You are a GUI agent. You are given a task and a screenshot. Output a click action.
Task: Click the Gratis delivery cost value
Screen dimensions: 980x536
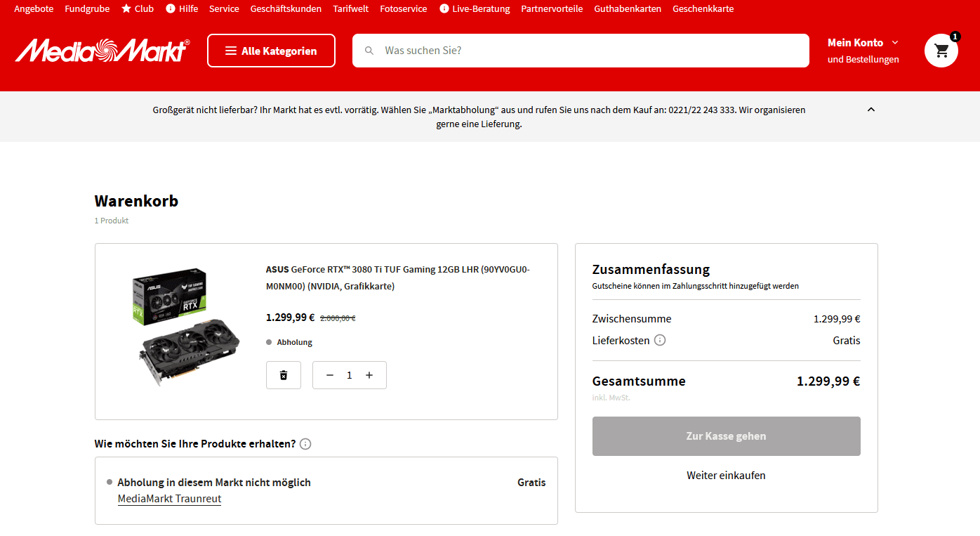click(x=847, y=341)
